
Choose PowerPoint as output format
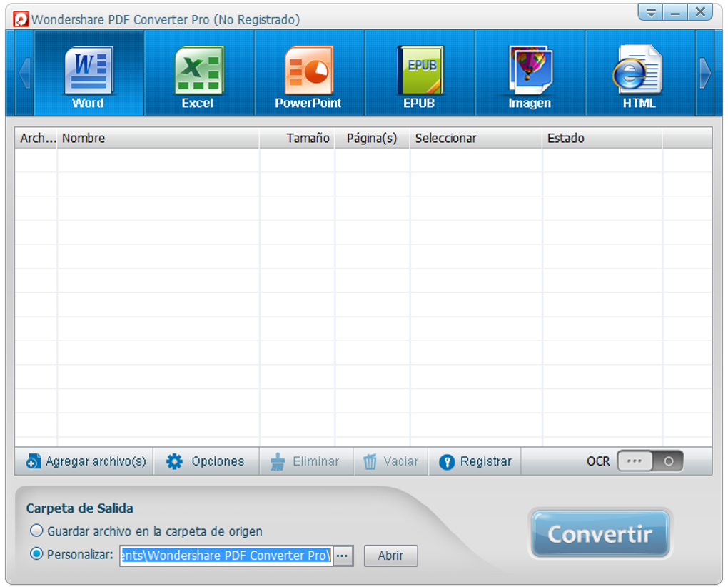309,74
